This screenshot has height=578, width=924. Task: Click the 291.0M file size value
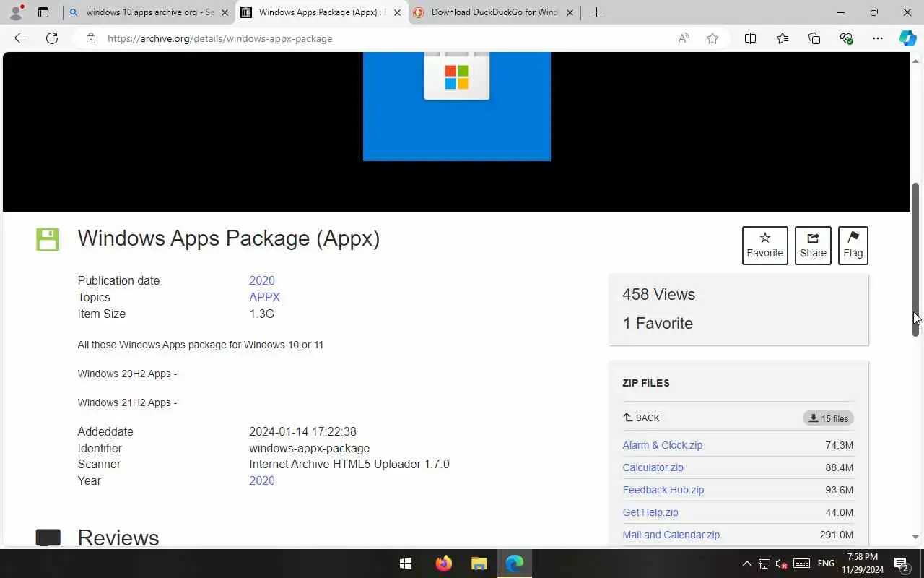(x=837, y=535)
